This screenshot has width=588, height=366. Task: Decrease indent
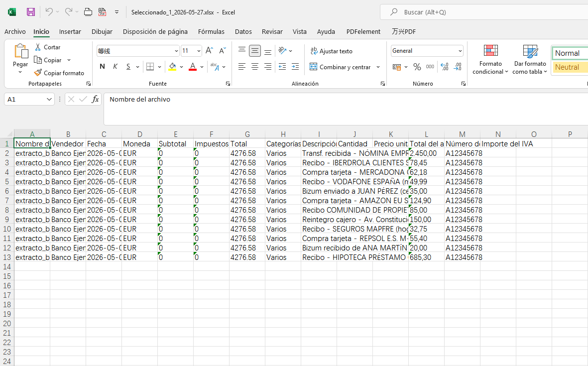(x=282, y=67)
